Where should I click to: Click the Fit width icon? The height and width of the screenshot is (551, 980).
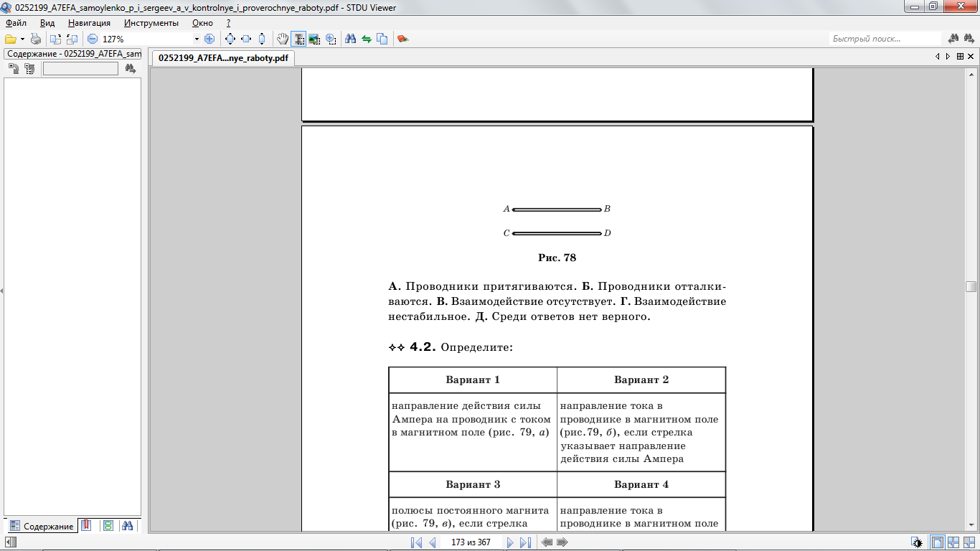(x=246, y=39)
